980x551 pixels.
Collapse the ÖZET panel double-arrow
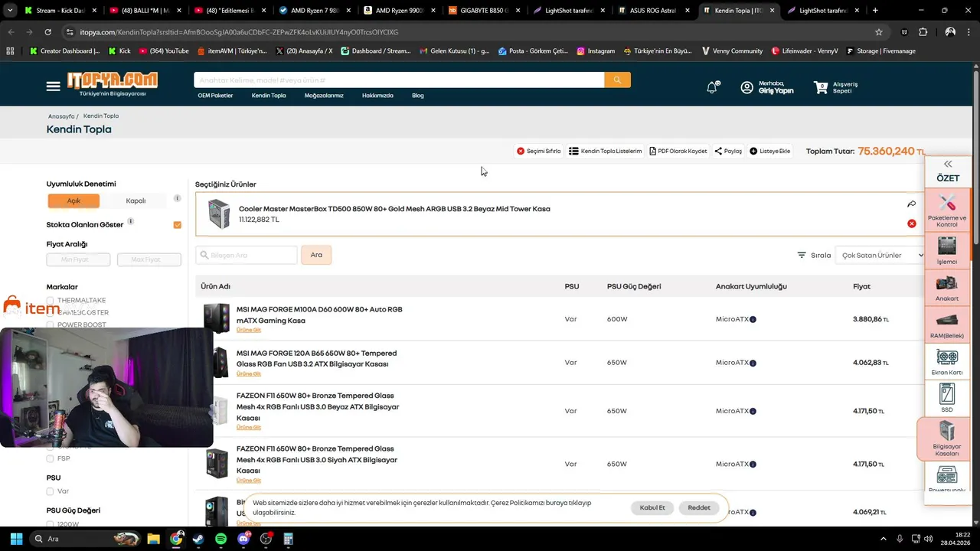tap(947, 164)
